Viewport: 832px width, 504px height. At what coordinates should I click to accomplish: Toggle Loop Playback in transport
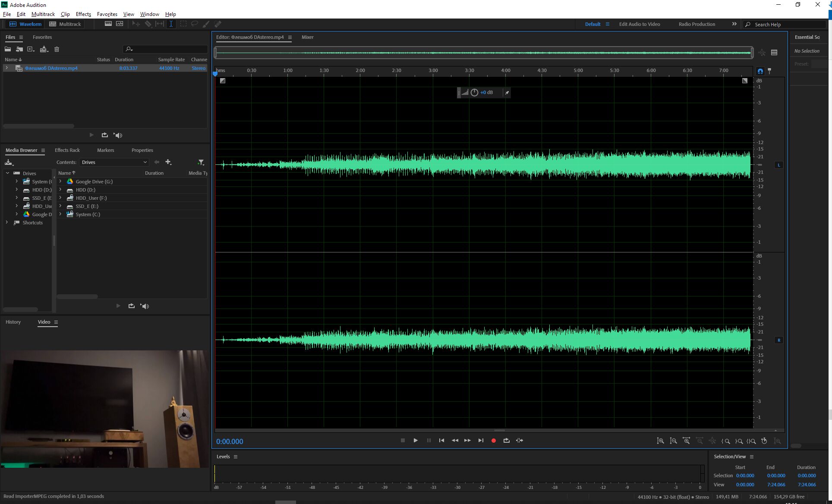(x=507, y=441)
